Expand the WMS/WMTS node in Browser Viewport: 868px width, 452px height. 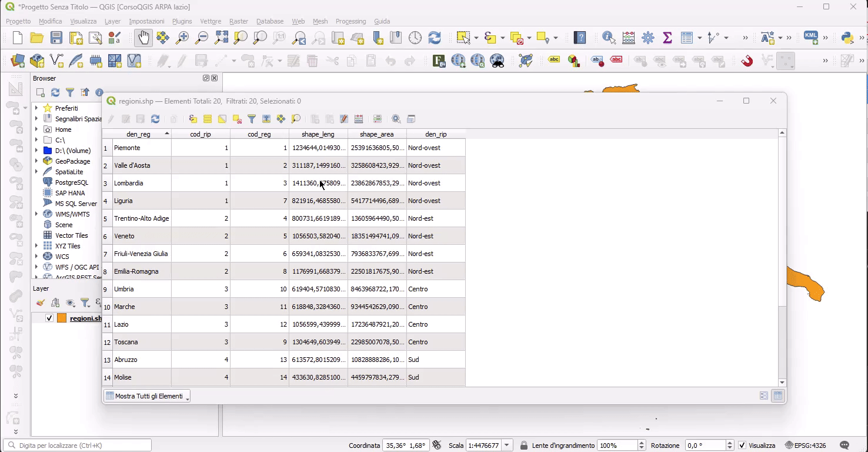[x=36, y=214]
